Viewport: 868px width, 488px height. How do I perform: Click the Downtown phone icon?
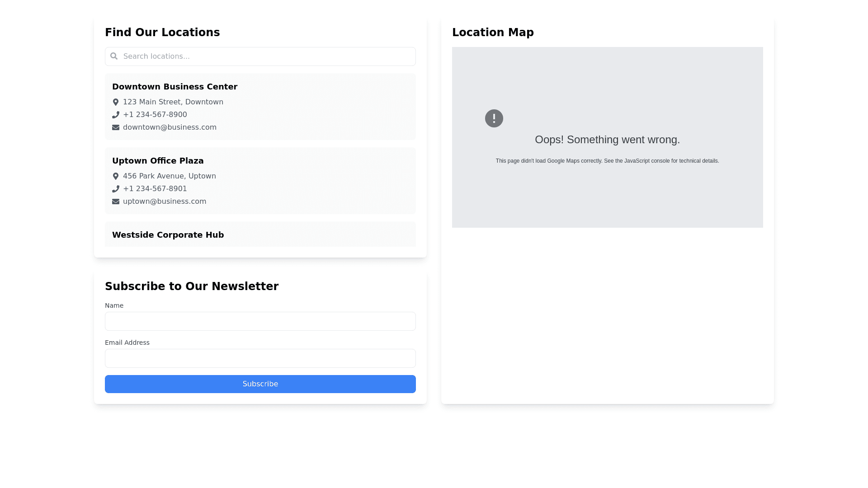[116, 115]
